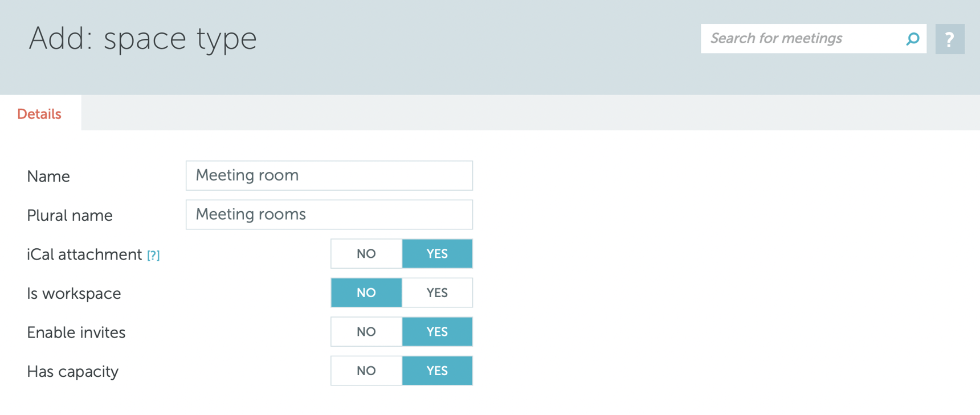980x415 pixels.
Task: Click the Add: space type heading
Action: pyautogui.click(x=144, y=39)
